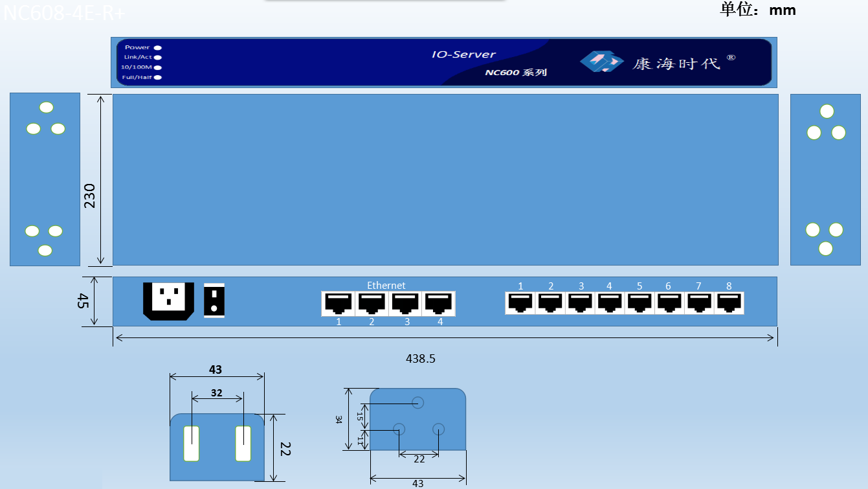Click the "45" height dimension

point(83,301)
